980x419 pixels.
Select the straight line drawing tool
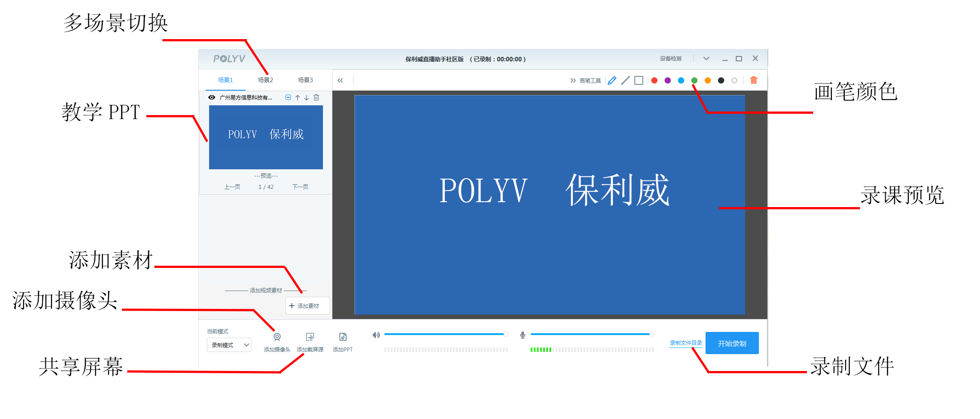(625, 80)
